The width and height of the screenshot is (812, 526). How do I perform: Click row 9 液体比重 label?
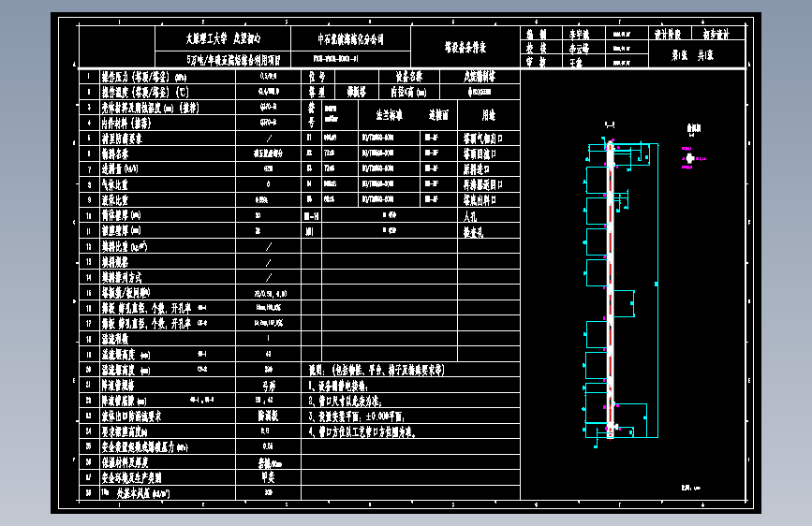coord(114,200)
